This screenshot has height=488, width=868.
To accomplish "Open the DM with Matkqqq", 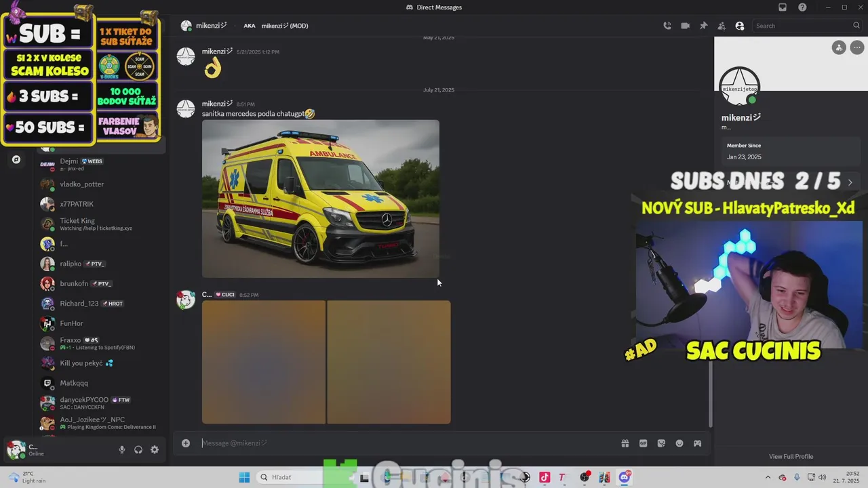I will (x=100, y=383).
